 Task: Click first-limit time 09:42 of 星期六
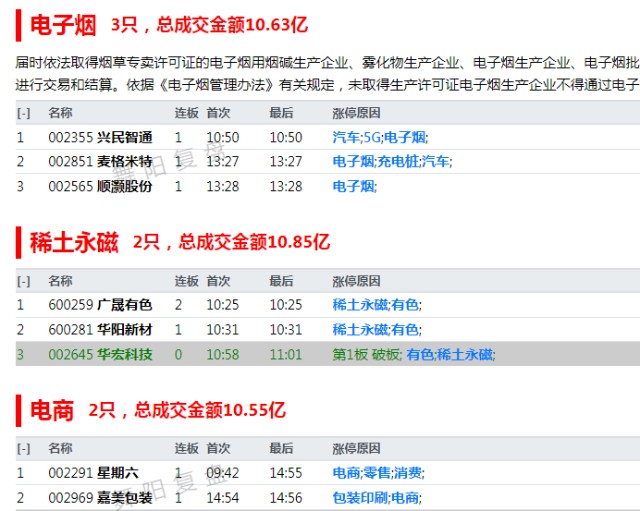223,473
